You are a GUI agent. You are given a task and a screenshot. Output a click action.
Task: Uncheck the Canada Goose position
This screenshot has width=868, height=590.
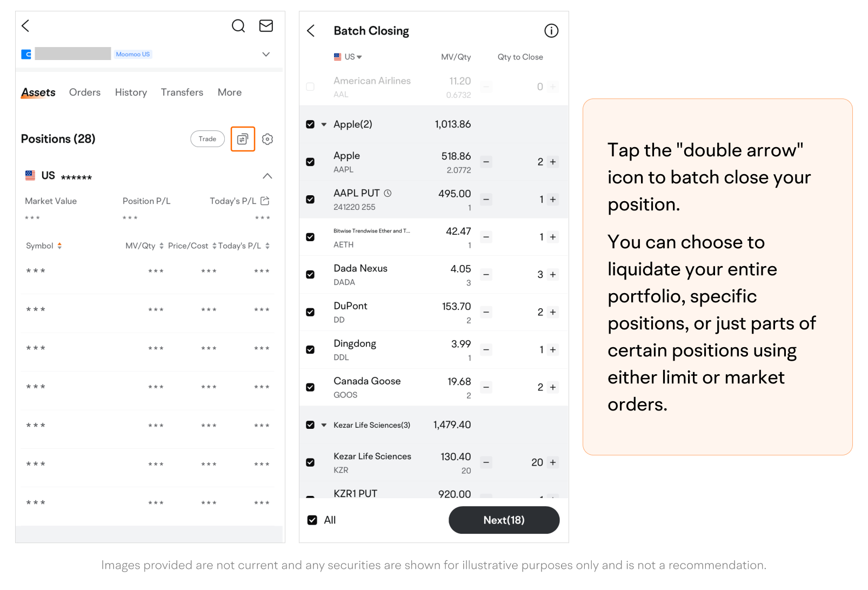[310, 387]
